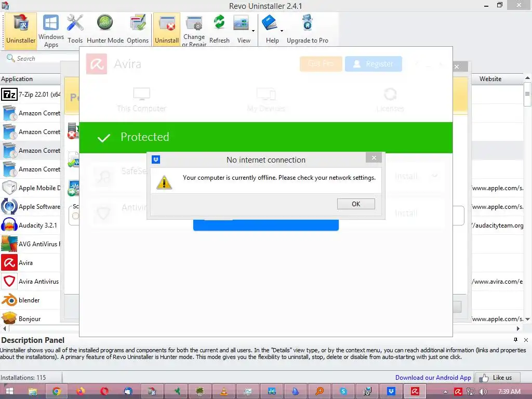This screenshot has height=399, width=532.
Task: Click the www.avira.com website cell
Action: point(498,281)
